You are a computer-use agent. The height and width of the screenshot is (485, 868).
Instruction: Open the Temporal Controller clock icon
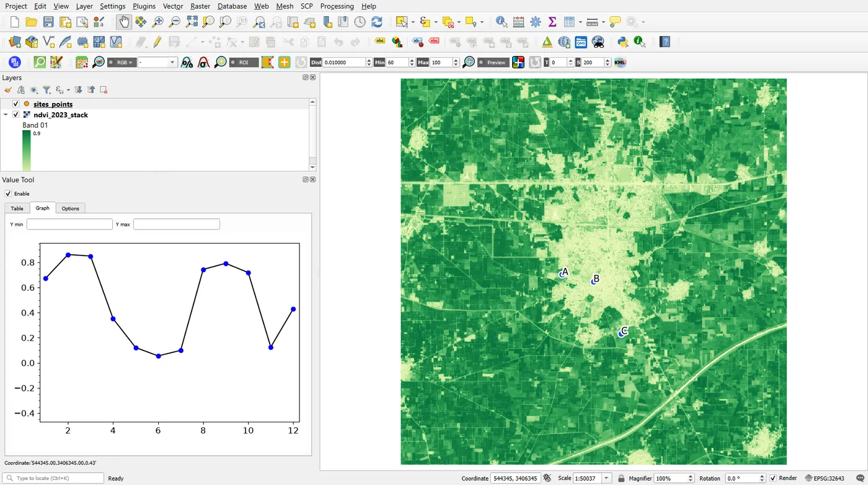point(360,22)
